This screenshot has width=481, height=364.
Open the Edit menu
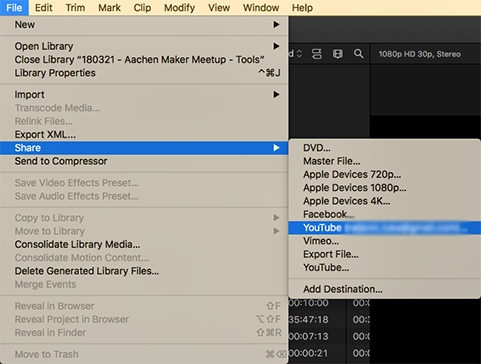point(44,8)
